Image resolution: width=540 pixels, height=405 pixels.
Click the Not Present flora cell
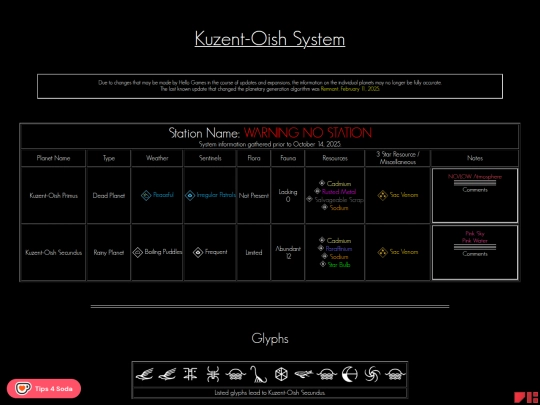coord(254,196)
